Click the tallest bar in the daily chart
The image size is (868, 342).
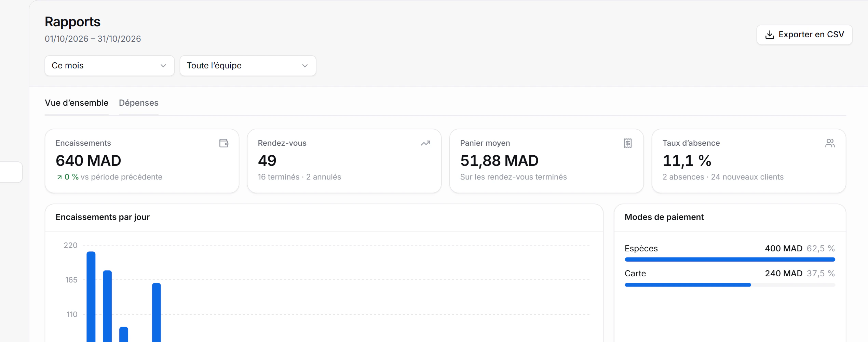pyautogui.click(x=91, y=297)
